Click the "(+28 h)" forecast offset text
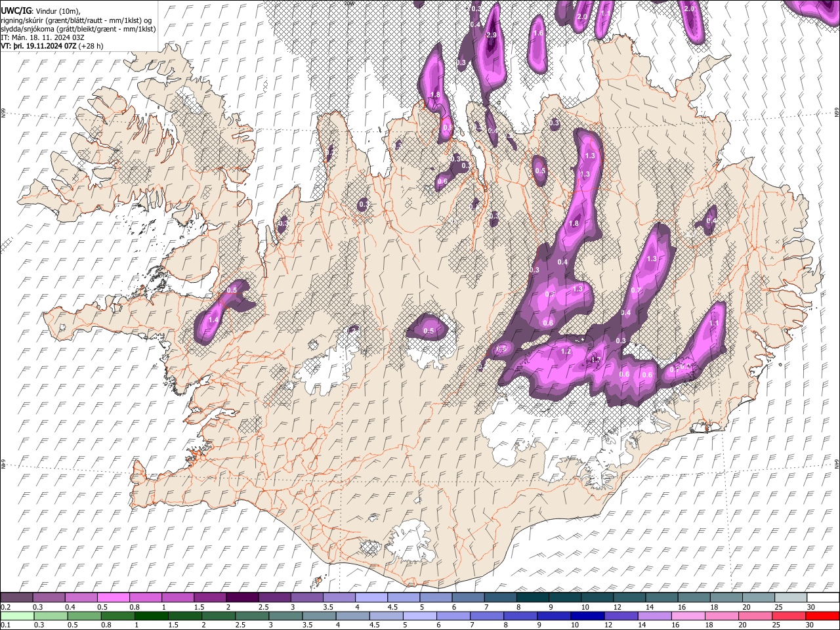The width and height of the screenshot is (840, 630). (91, 45)
